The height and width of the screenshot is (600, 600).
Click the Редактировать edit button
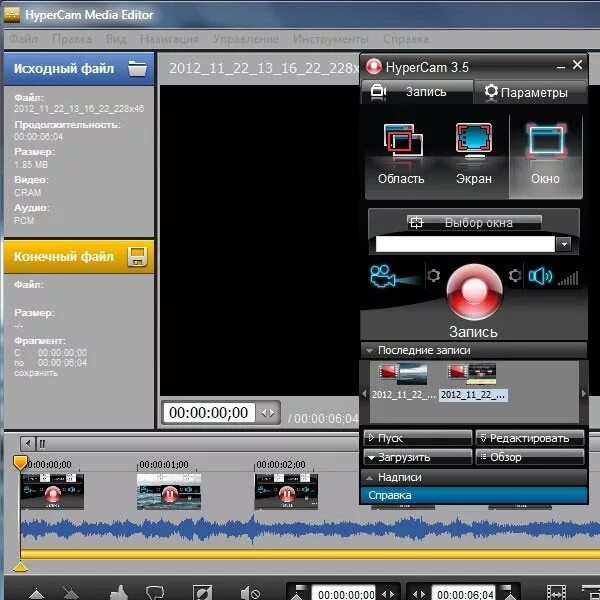[x=530, y=438]
